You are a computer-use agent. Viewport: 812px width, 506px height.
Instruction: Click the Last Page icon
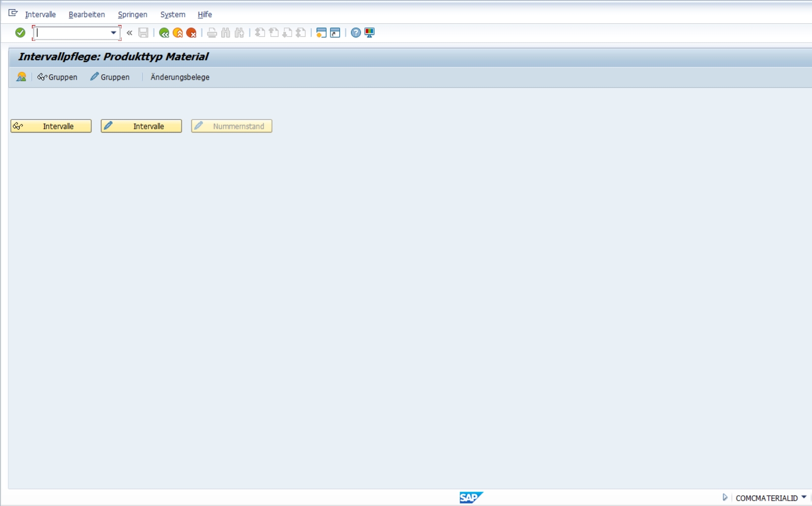[301, 33]
